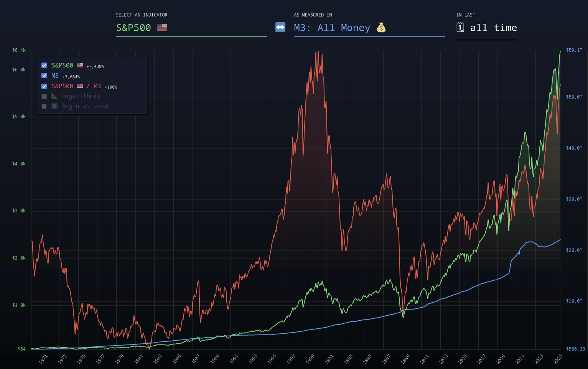Click the flag icon in the S&P500 / M3 legend row
Viewport: 588px width, 369px height.
pyautogui.click(x=80, y=86)
